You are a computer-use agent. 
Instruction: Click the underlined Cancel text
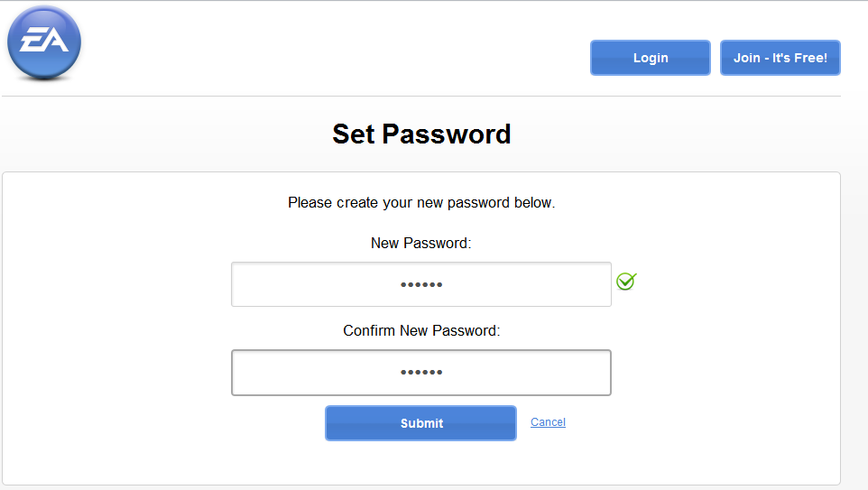point(548,422)
